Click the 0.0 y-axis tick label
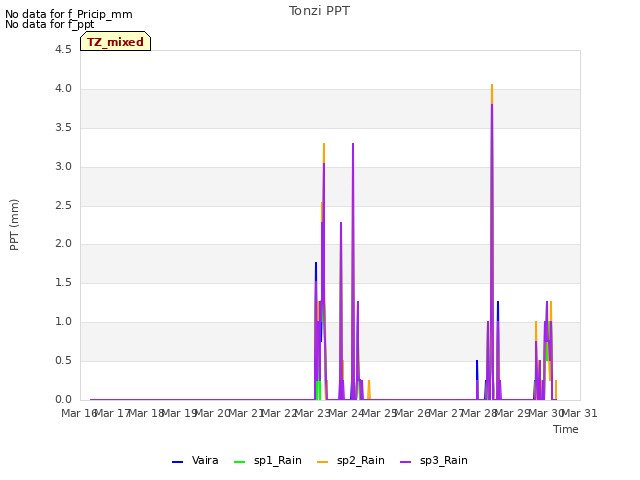This screenshot has height=480, width=640. tap(63, 399)
